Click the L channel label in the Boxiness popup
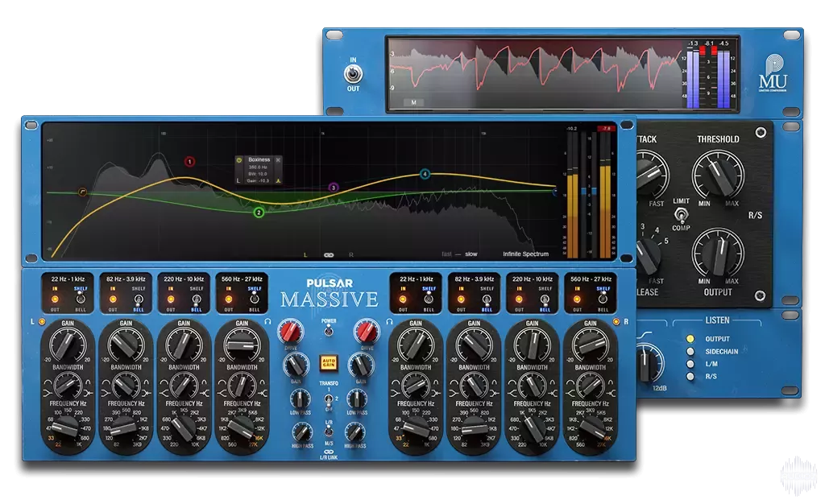Image resolution: width=825 pixels, height=504 pixels. (238, 180)
